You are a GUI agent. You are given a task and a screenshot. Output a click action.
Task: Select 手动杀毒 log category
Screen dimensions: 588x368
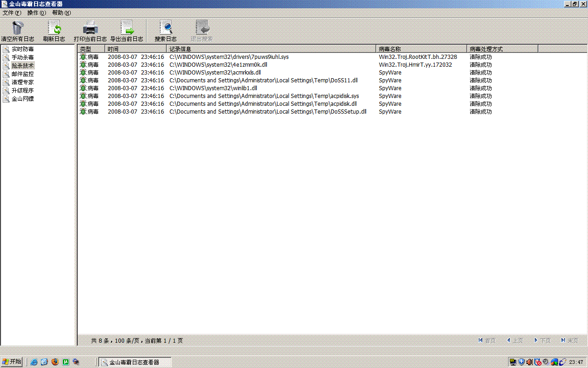click(23, 57)
